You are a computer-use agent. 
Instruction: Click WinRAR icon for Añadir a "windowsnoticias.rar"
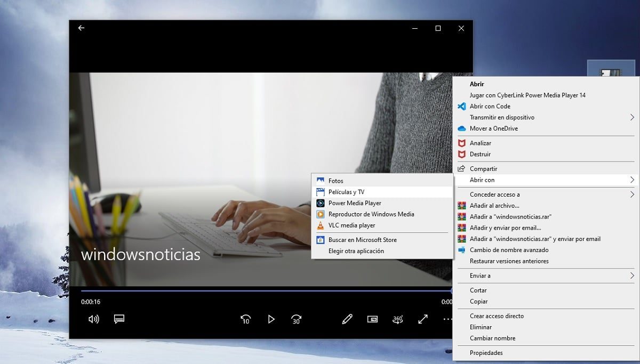tap(462, 217)
